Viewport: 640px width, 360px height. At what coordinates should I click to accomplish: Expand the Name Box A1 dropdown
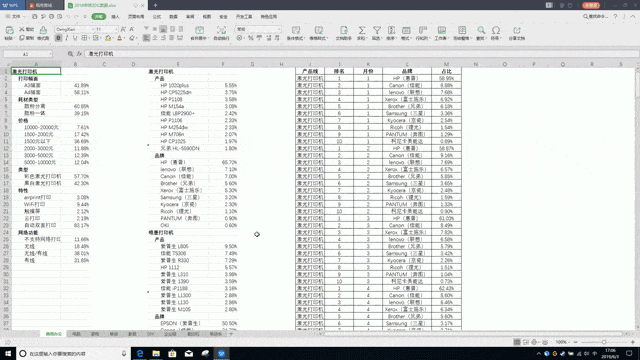[x=51, y=54]
